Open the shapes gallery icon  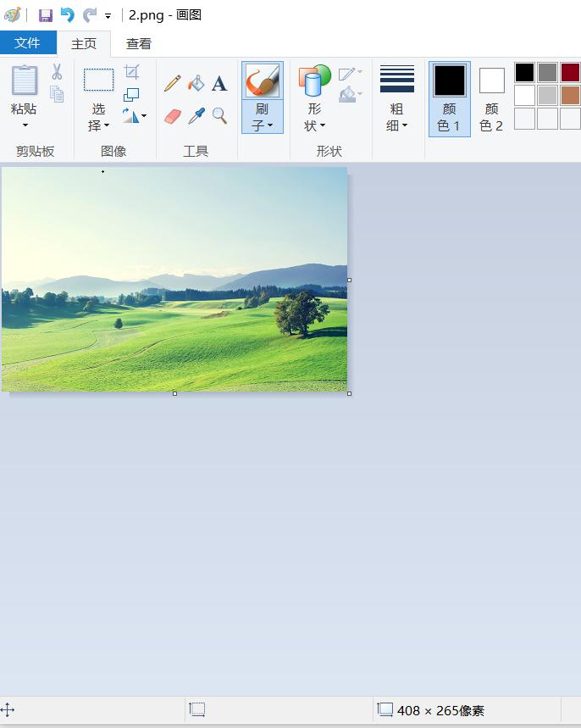314,81
